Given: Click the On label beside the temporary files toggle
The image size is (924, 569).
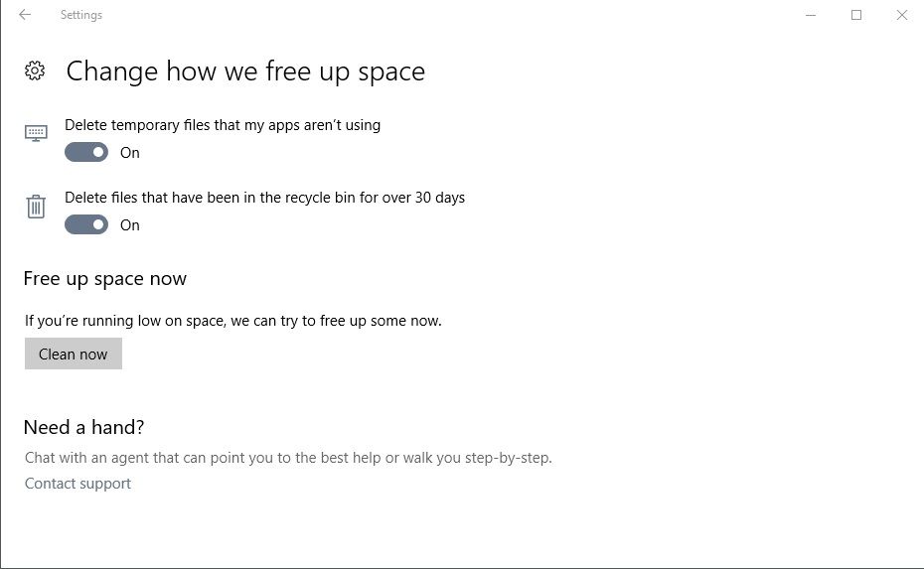Looking at the screenshot, I should (x=130, y=153).
